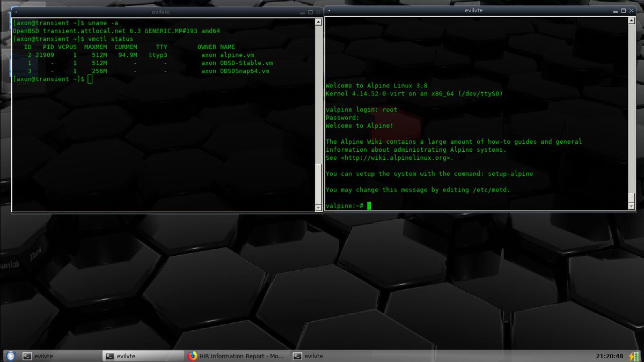The image size is (644, 362).
Task: Select evilvte taskbar button beside the start menu
Action: (x=60, y=356)
